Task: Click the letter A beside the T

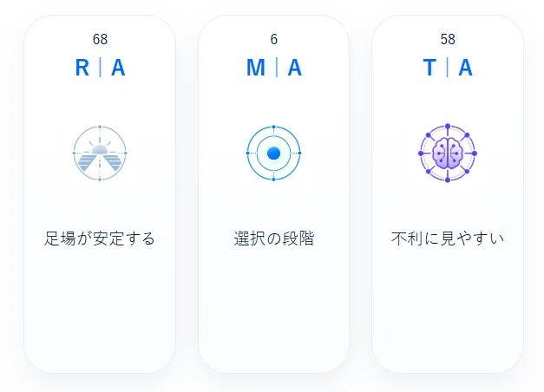Action: 466,68
